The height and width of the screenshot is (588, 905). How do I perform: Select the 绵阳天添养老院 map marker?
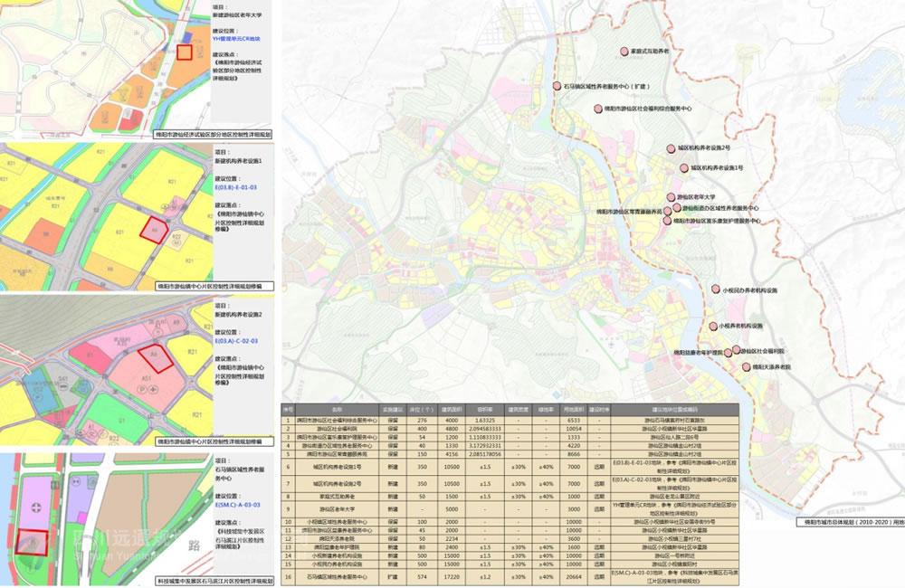point(746,367)
